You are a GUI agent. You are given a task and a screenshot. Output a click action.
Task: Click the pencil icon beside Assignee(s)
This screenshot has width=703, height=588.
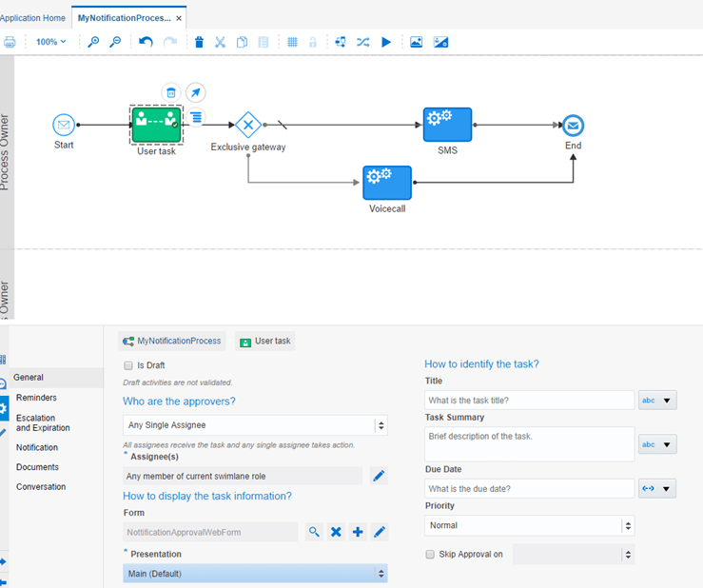pyautogui.click(x=379, y=476)
